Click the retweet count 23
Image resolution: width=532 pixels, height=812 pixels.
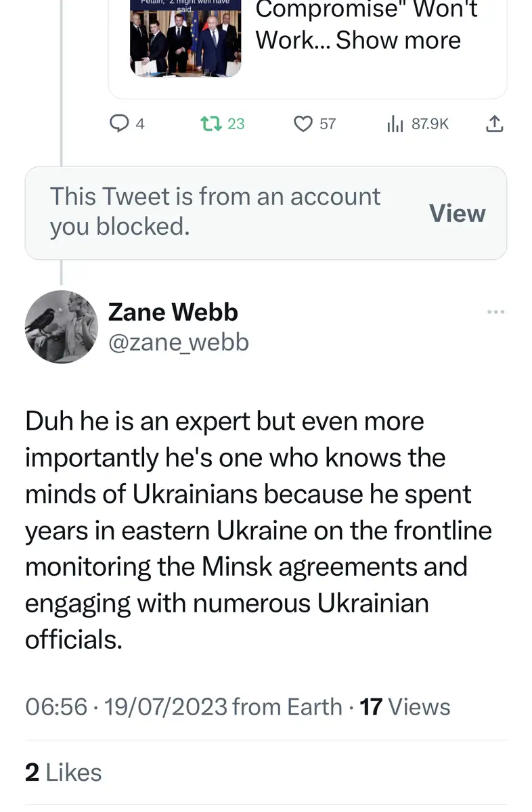[236, 124]
